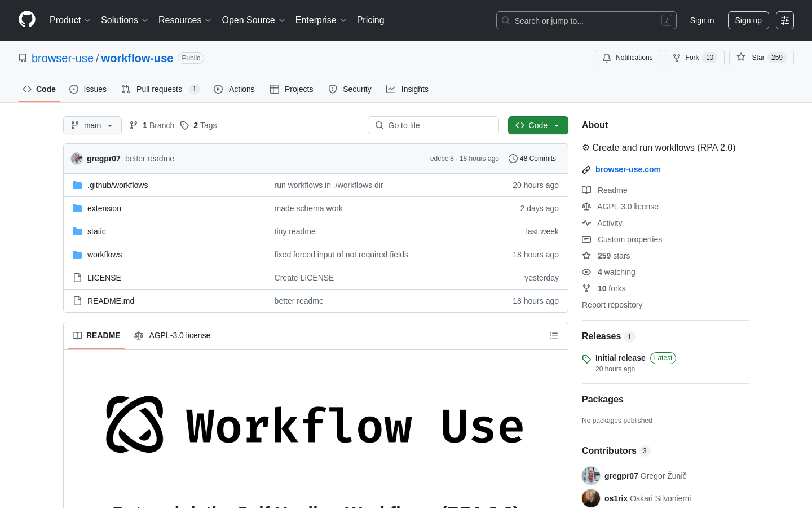This screenshot has height=508, width=812.
Task: Open the command palette icon beside Sign up
Action: tap(785, 20)
